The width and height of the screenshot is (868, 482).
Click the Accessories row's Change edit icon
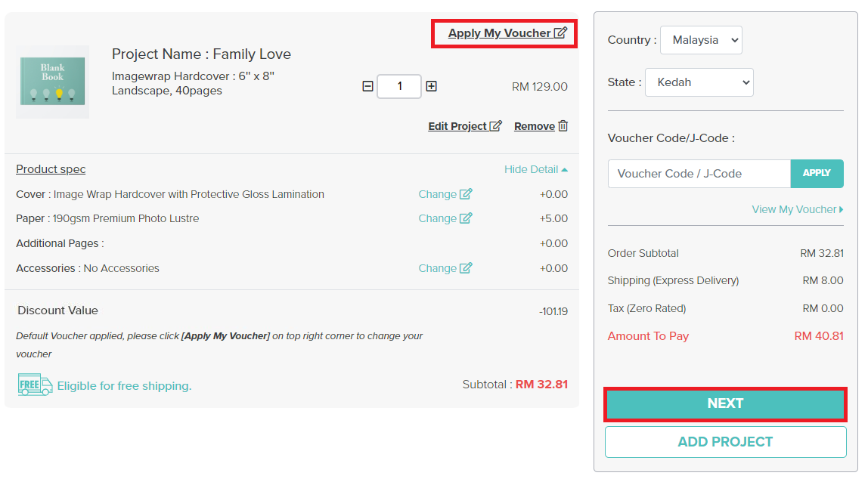tap(466, 268)
